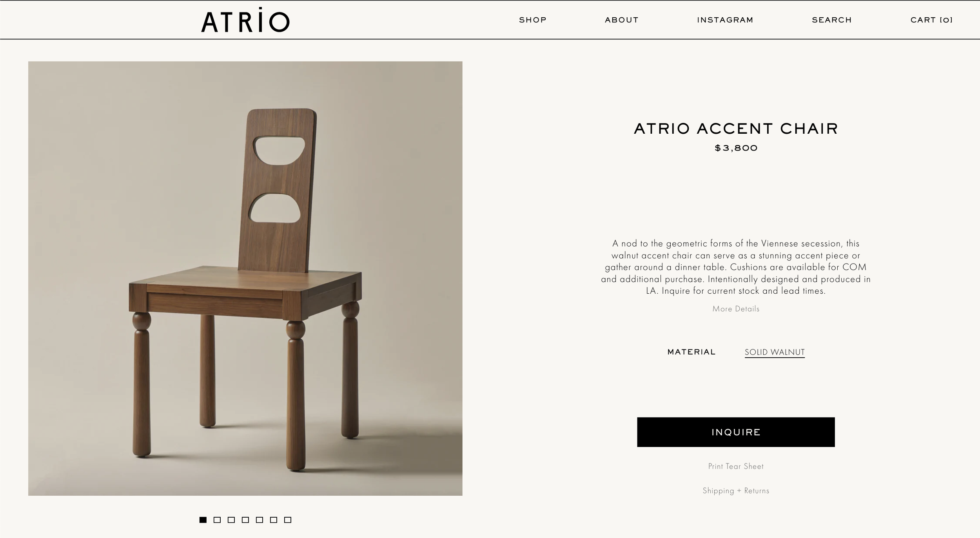Show the fifth product image via indicator
The image size is (980, 538).
pyautogui.click(x=260, y=520)
